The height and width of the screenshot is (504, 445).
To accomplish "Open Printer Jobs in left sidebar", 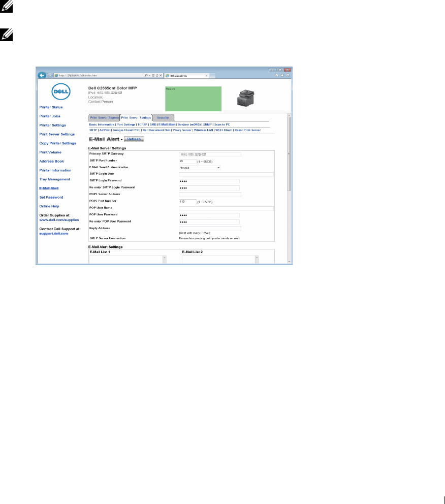I will click(x=50, y=116).
